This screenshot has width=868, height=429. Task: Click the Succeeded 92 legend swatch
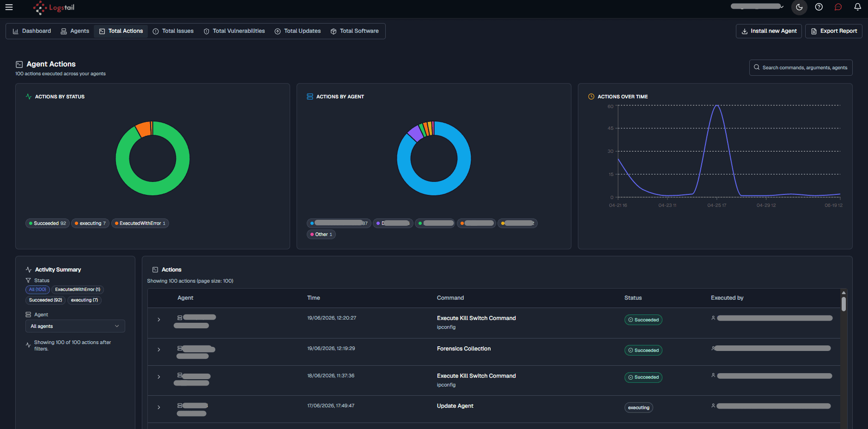tap(30, 224)
